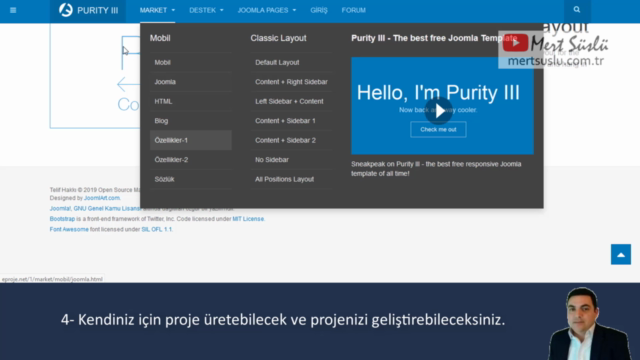
Task: Click the Check me out button
Action: coord(438,129)
